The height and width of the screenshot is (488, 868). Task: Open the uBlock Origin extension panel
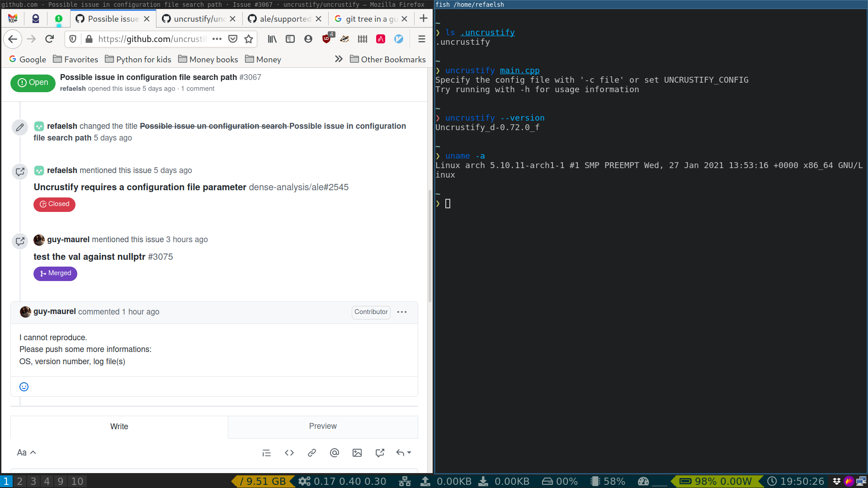point(326,39)
